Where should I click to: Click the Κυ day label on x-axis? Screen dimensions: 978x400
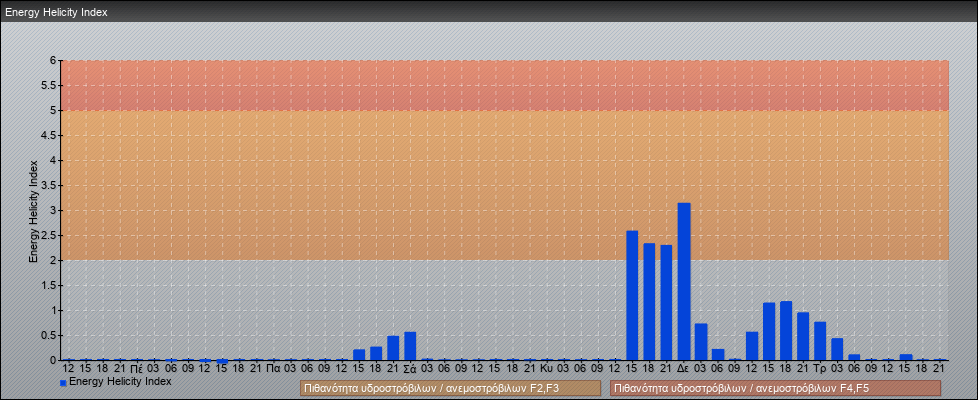point(546,369)
